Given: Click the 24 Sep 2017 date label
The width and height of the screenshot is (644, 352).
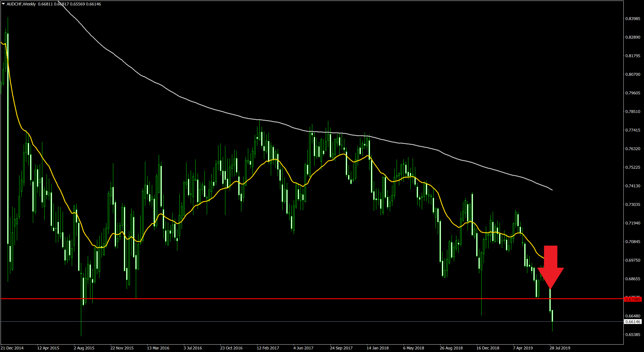Looking at the screenshot, I should [341, 348].
